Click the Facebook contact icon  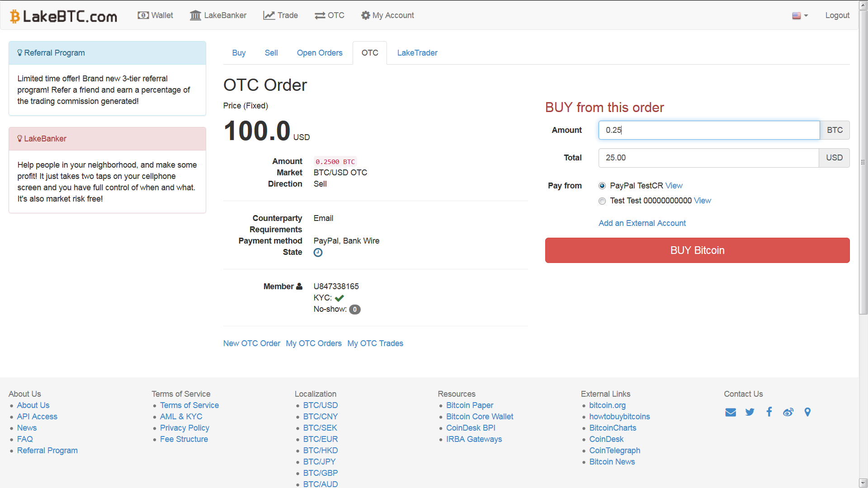coord(769,412)
